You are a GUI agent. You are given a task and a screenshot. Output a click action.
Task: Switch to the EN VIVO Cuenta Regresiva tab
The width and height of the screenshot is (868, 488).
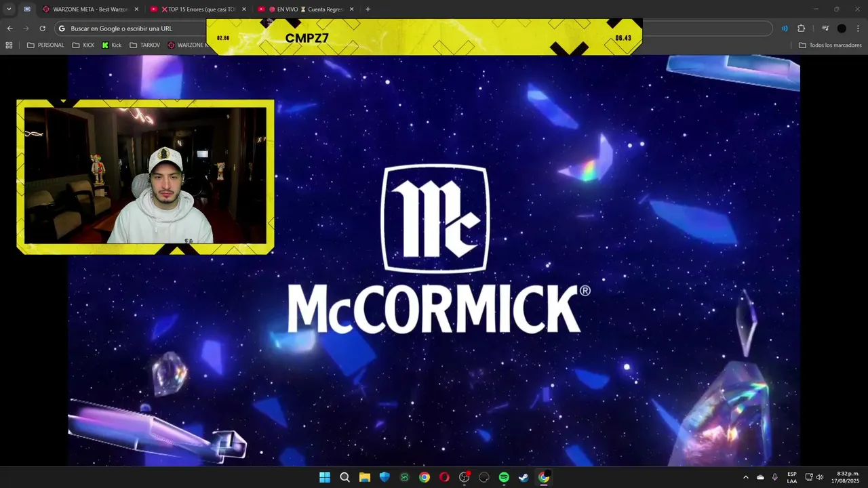307,9
